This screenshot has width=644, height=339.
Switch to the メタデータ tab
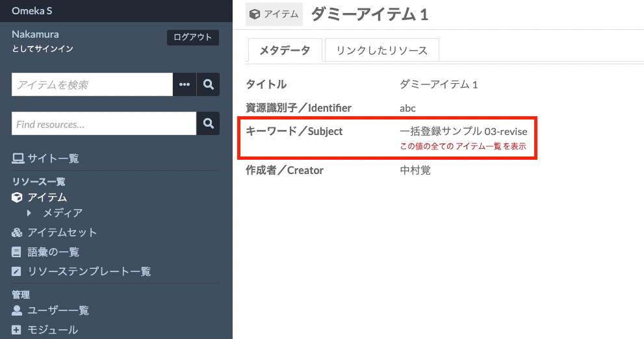coord(285,50)
